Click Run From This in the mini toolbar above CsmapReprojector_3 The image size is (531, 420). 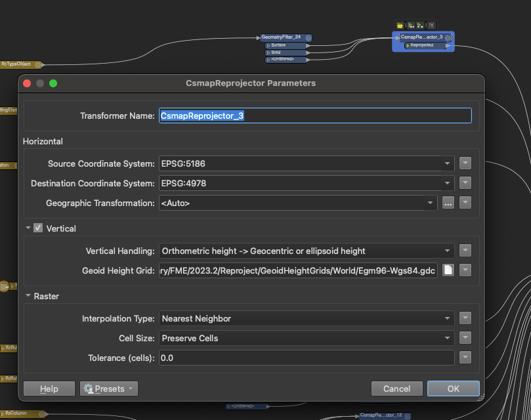420,26
